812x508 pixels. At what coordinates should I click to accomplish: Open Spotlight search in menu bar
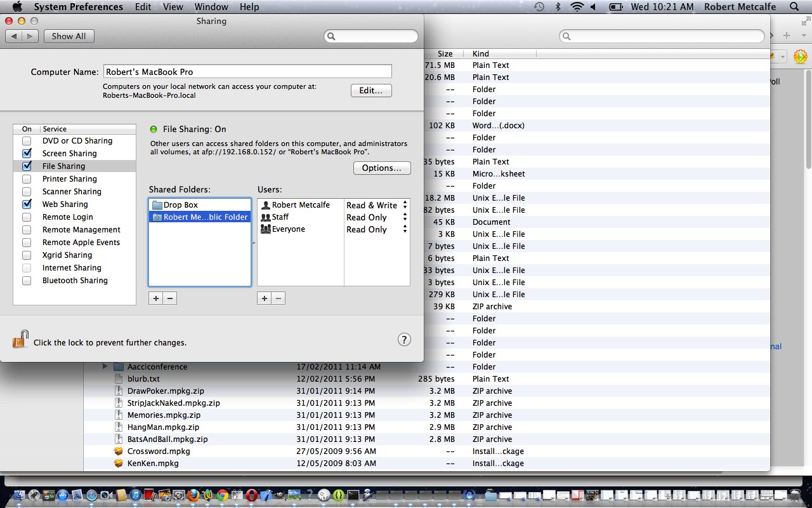(x=794, y=7)
